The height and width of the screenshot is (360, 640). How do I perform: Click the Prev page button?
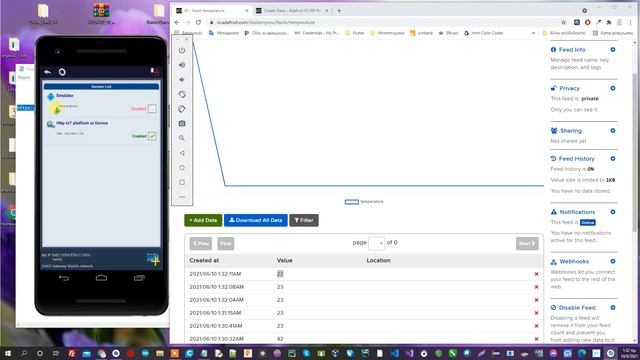[x=201, y=244]
